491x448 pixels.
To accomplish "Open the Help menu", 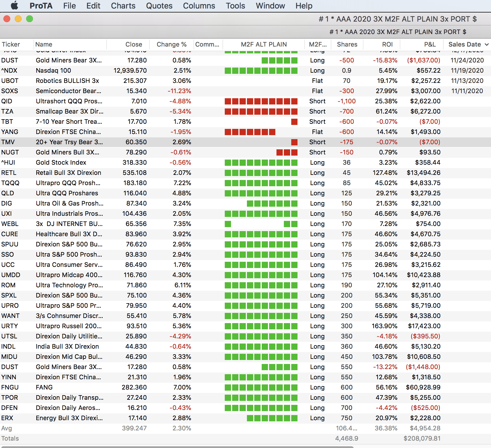I will (304, 6).
